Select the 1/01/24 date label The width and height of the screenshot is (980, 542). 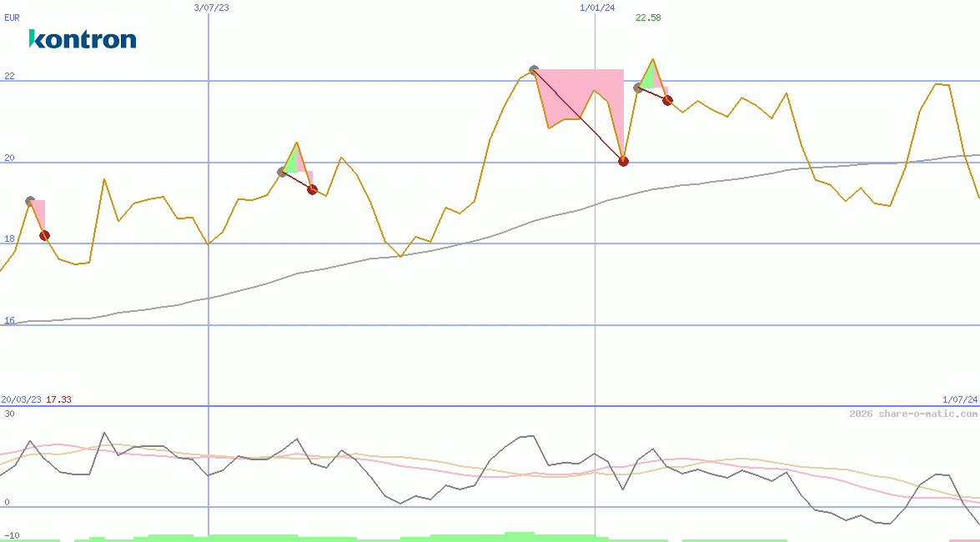(597, 8)
